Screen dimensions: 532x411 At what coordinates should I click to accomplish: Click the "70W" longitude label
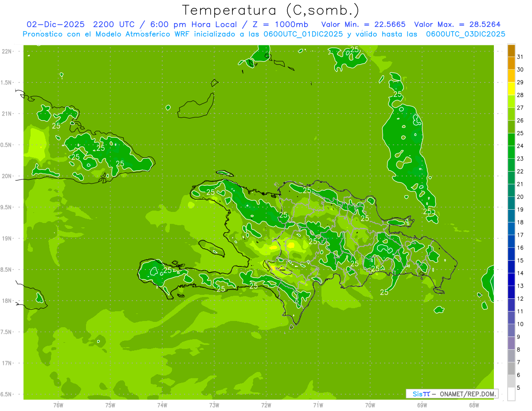(370, 405)
